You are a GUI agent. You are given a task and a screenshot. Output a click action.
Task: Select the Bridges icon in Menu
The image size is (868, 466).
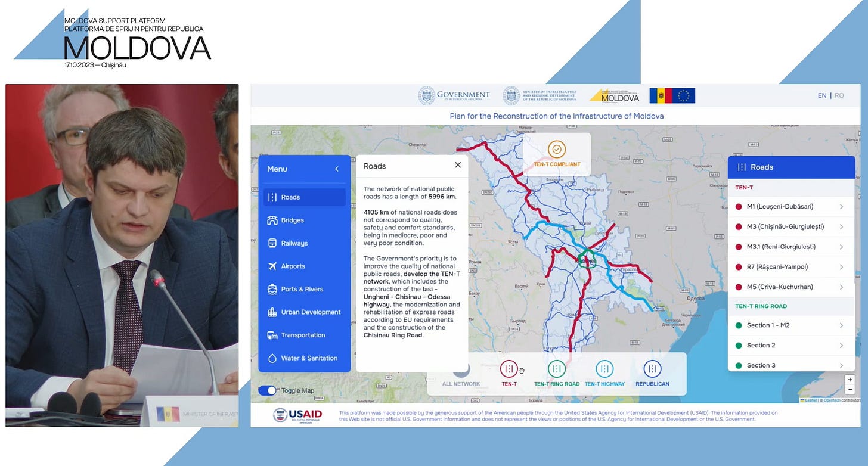point(272,220)
